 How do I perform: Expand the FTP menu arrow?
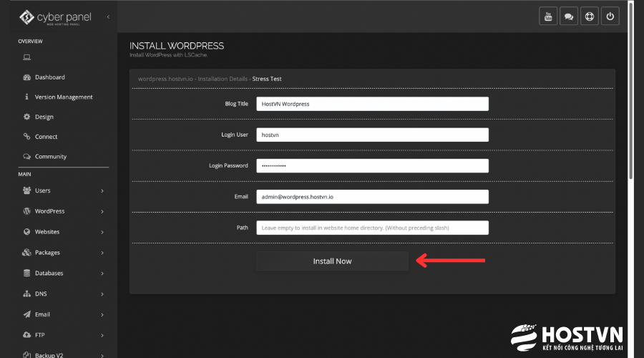102,335
